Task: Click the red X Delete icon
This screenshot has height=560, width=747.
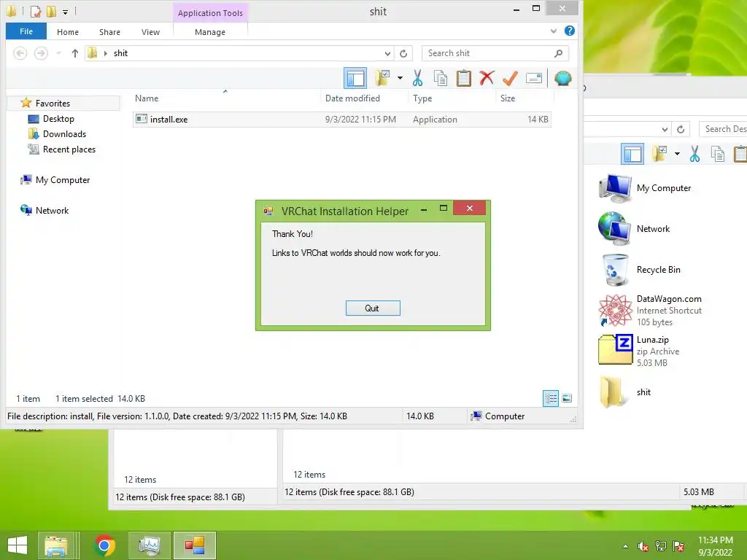Action: (x=487, y=78)
